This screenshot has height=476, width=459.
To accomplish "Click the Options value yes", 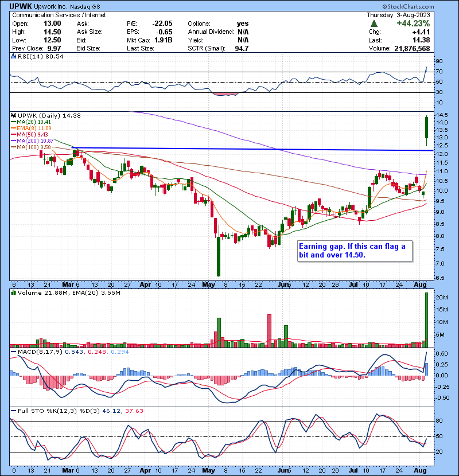I will [243, 24].
